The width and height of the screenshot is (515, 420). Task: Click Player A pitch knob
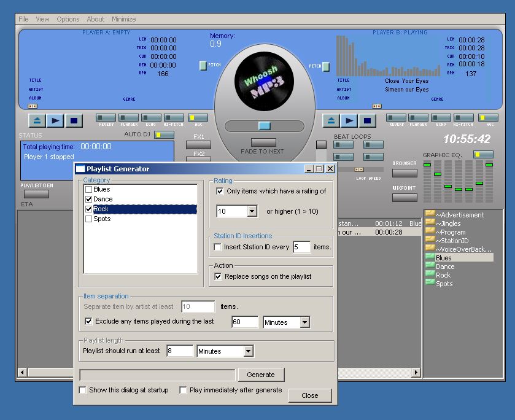tap(203, 66)
